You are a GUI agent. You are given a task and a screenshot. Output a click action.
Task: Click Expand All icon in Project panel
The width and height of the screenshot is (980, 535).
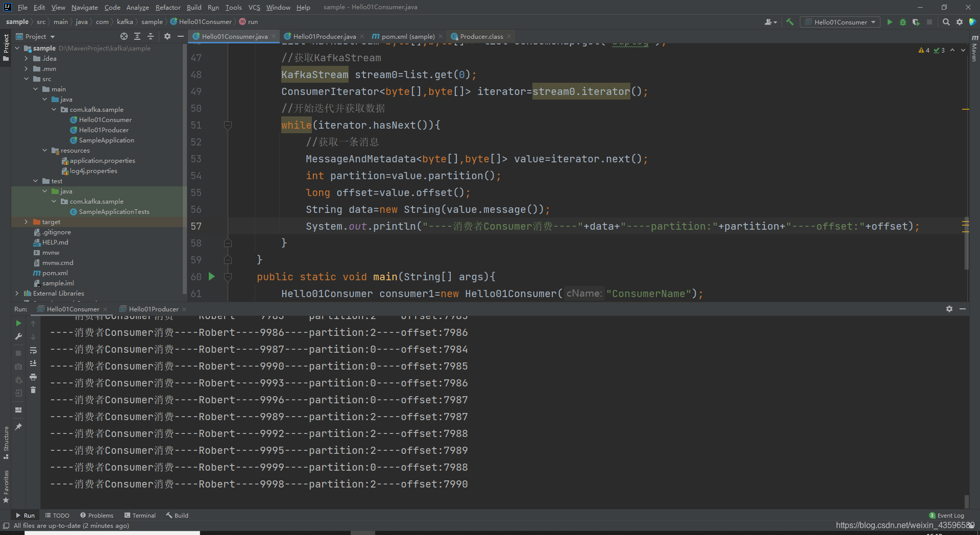pyautogui.click(x=137, y=36)
